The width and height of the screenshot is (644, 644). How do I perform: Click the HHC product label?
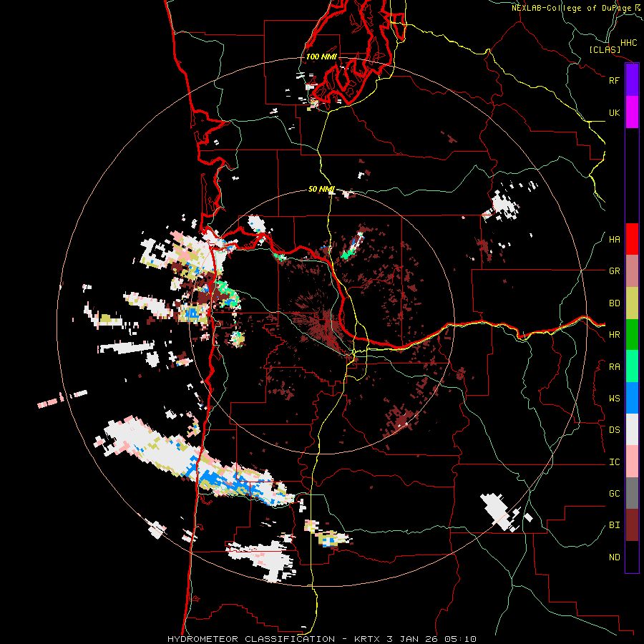click(x=628, y=43)
